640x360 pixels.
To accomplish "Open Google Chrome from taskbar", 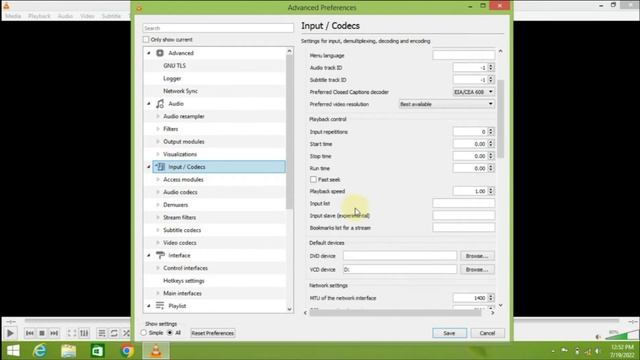I will pyautogui.click(x=127, y=351).
